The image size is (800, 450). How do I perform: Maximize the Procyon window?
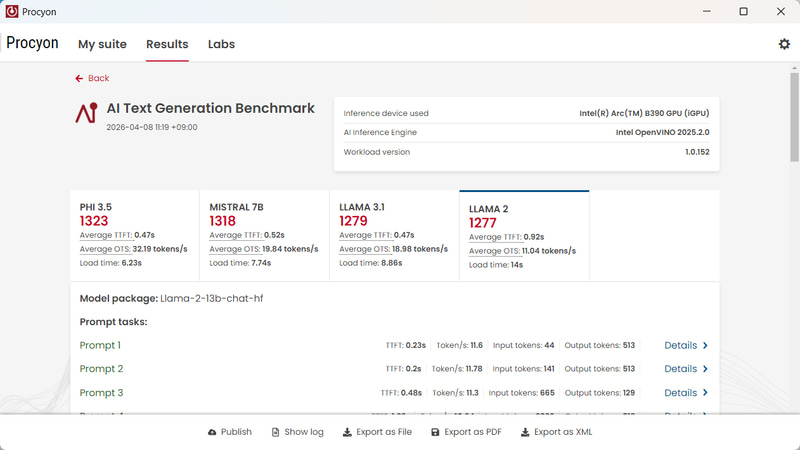(743, 11)
